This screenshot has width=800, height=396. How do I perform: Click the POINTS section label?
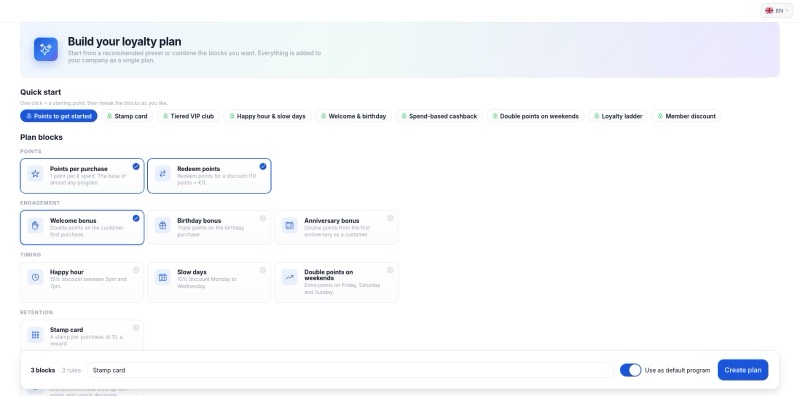(31, 151)
